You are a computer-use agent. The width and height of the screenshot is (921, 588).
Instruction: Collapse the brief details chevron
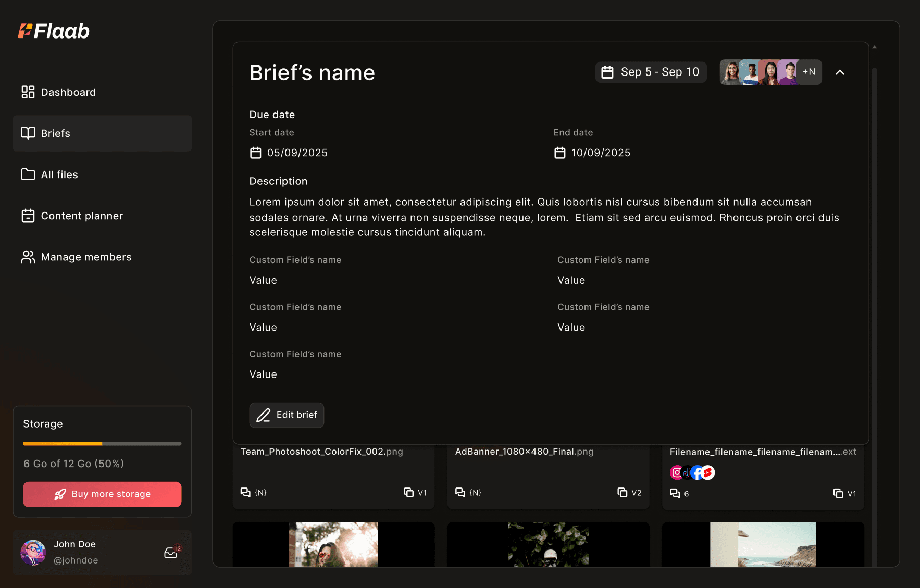pos(840,72)
